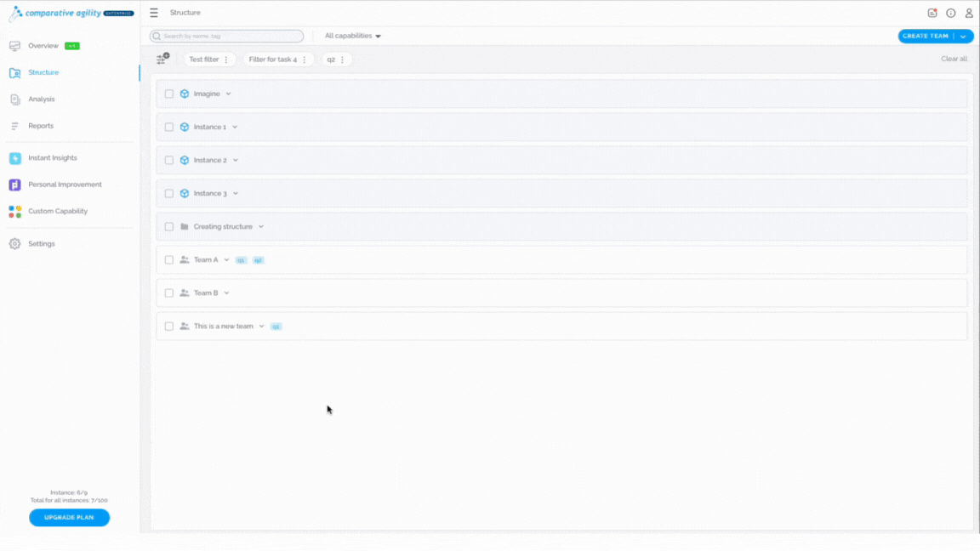Open q2 filter options dots

coord(342,60)
